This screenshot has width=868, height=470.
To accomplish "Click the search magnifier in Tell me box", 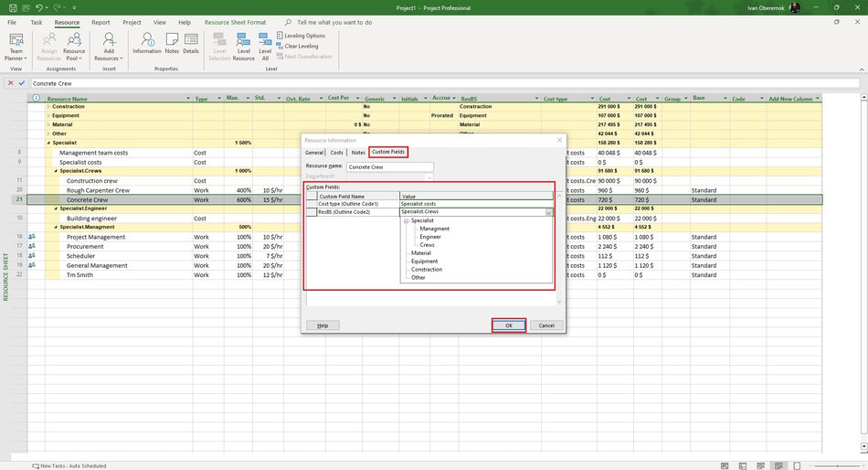I will click(x=288, y=22).
